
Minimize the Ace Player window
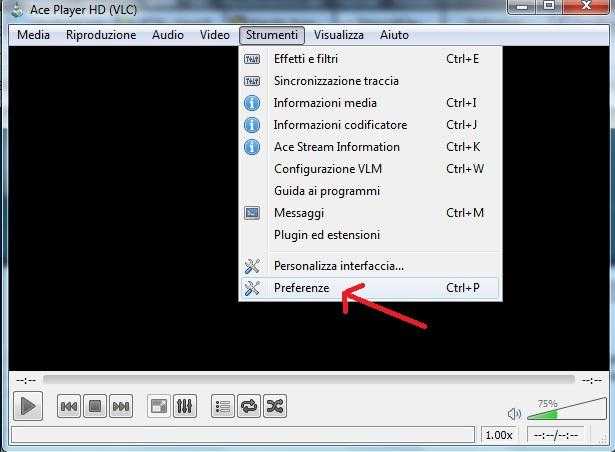(x=522, y=7)
